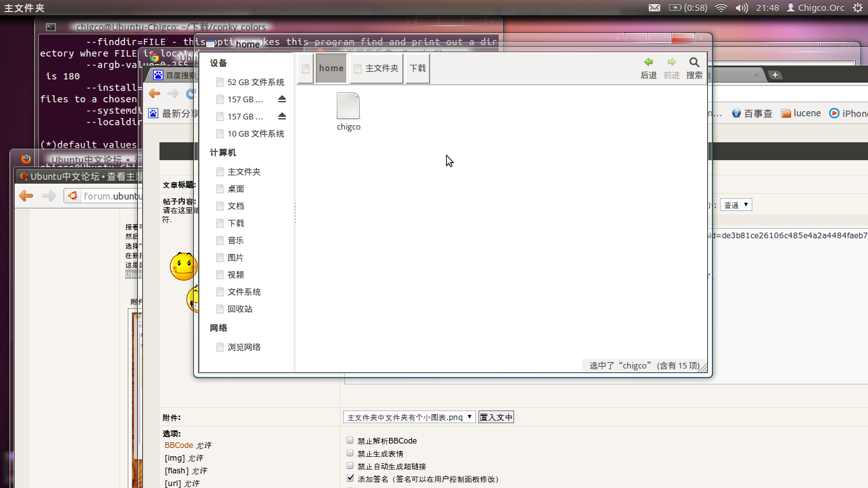Click forward arrow in Firefox forum window
The image size is (868, 488).
click(48, 196)
